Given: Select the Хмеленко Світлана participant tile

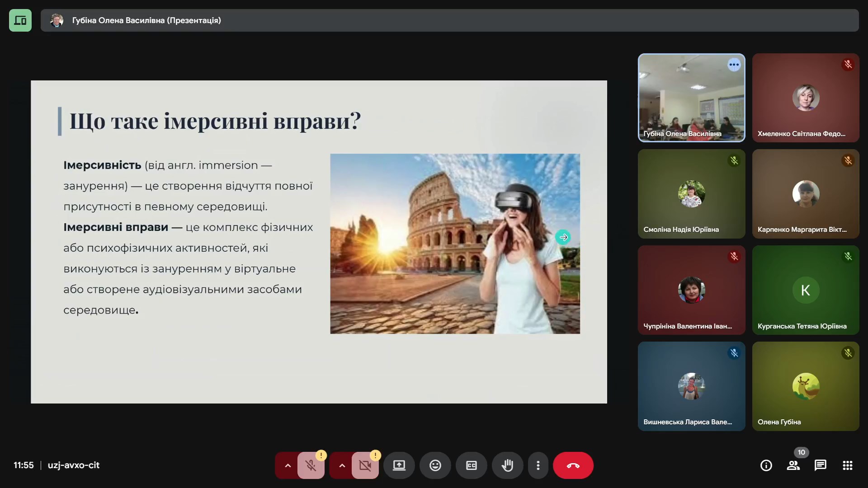Looking at the screenshot, I should click(x=805, y=98).
